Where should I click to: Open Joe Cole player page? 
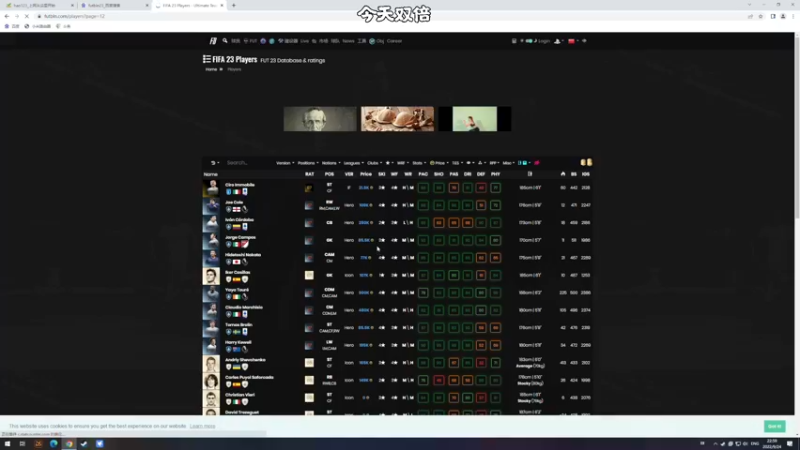tap(234, 202)
